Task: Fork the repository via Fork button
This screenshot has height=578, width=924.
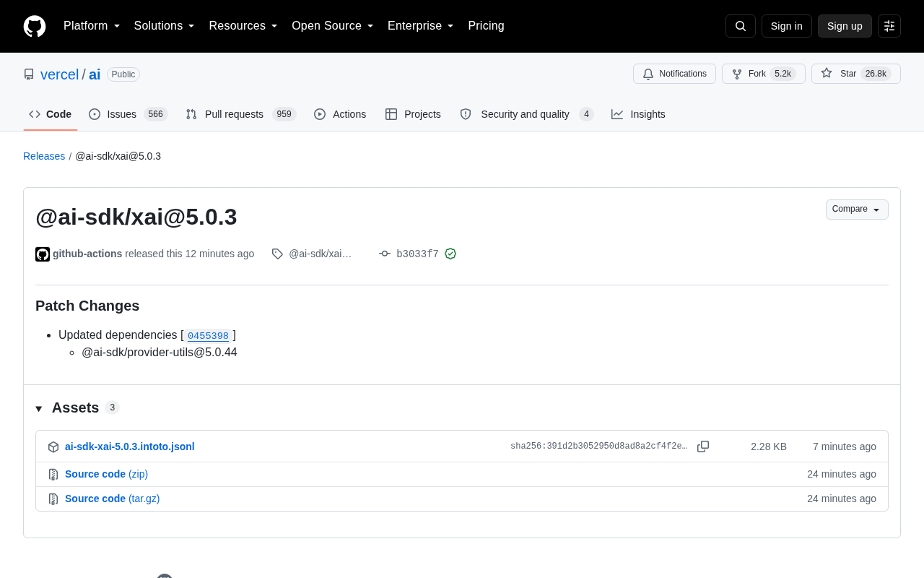Action: pyautogui.click(x=764, y=74)
